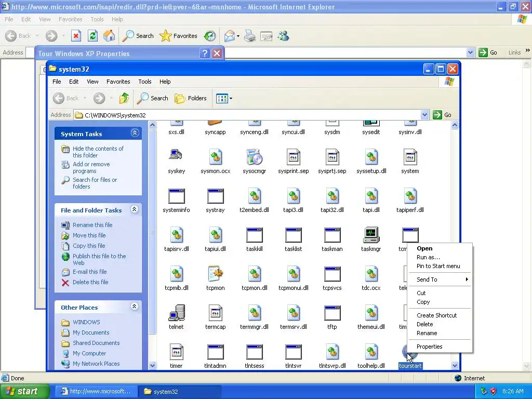Click History icon in Internet Explorer toolbar
The width and height of the screenshot is (532, 399).
(210, 36)
